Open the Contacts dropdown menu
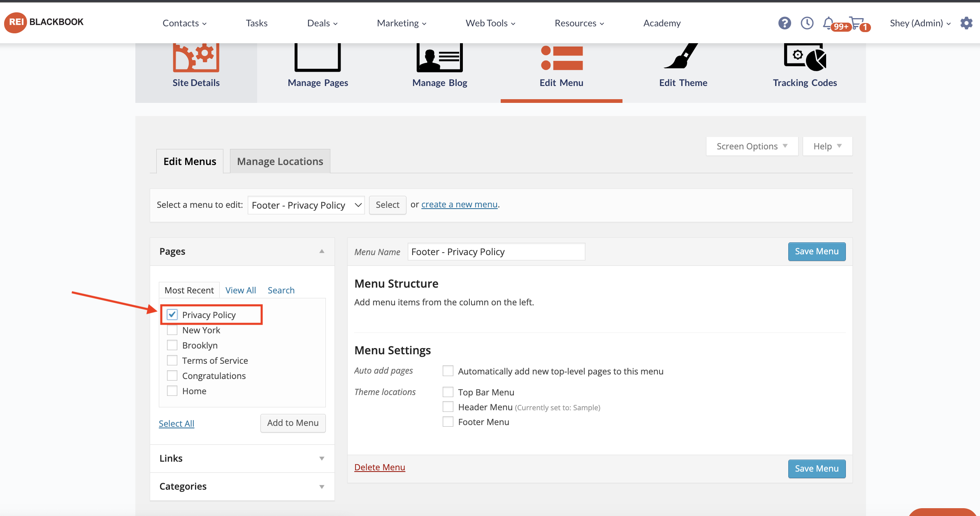The width and height of the screenshot is (980, 516). (184, 23)
